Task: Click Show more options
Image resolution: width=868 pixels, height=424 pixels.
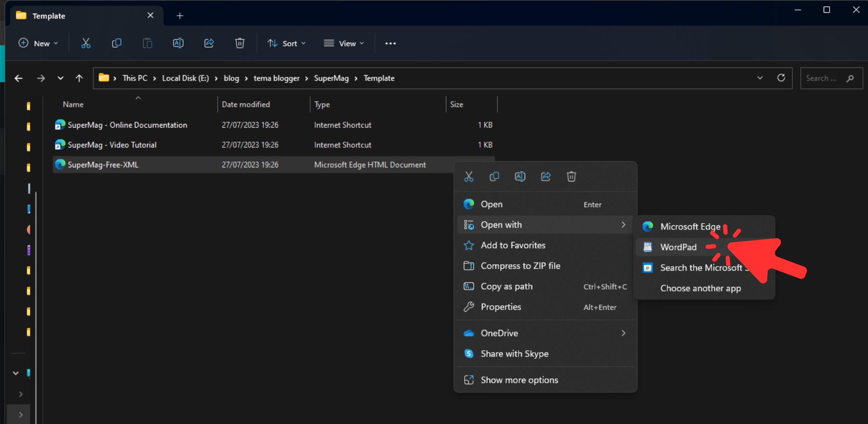Action: 545,380
